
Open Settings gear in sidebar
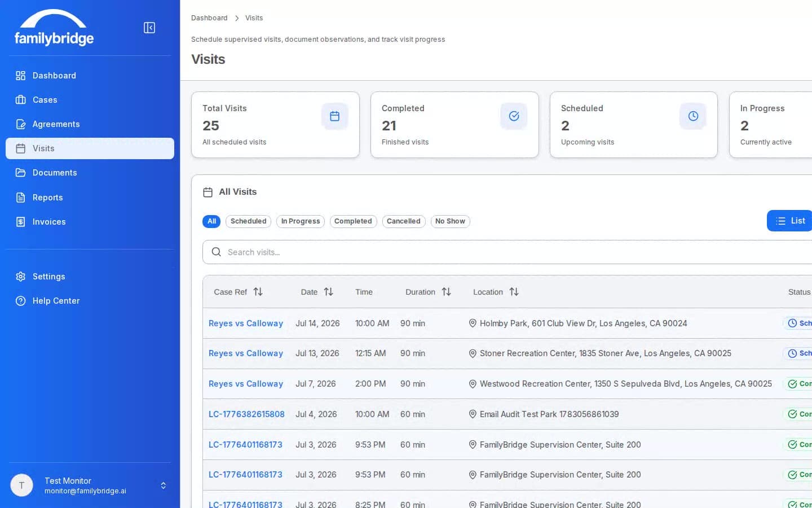click(21, 277)
